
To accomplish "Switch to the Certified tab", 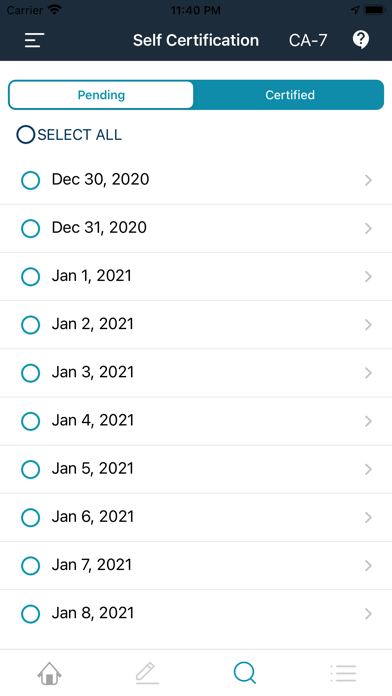I will coord(290,95).
